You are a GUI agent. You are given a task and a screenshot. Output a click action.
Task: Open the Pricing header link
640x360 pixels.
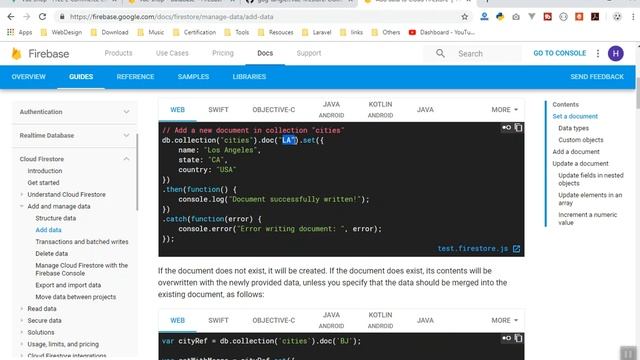click(x=223, y=53)
